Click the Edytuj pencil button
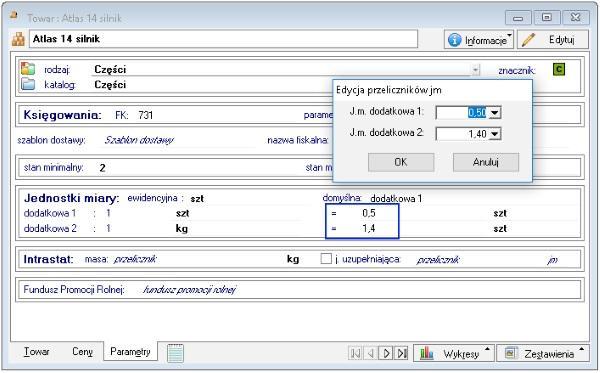The width and height of the screenshot is (600, 373). click(x=553, y=39)
